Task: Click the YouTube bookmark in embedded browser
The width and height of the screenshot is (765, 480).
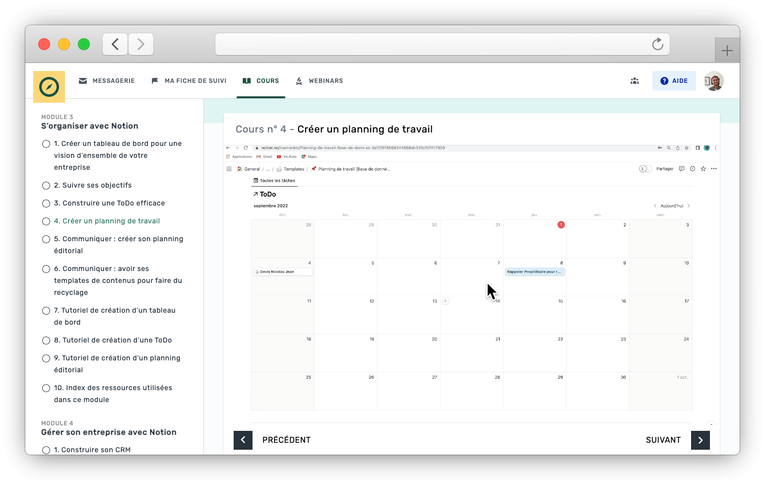Action: 286,157
